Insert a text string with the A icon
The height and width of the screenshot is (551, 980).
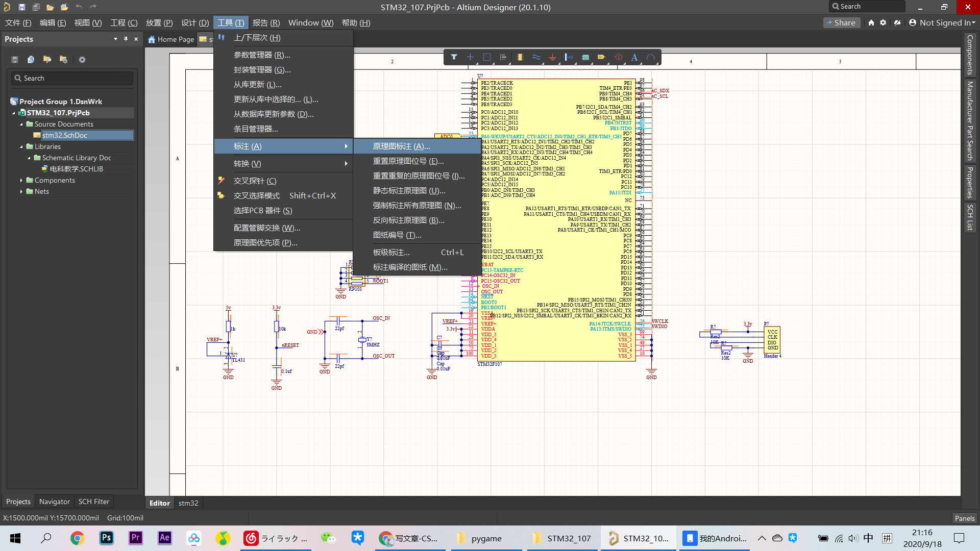click(x=634, y=57)
